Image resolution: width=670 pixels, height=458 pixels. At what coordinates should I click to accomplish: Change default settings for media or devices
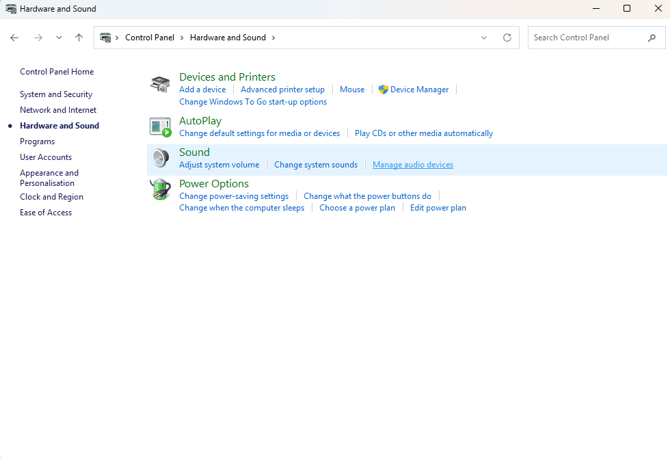259,133
